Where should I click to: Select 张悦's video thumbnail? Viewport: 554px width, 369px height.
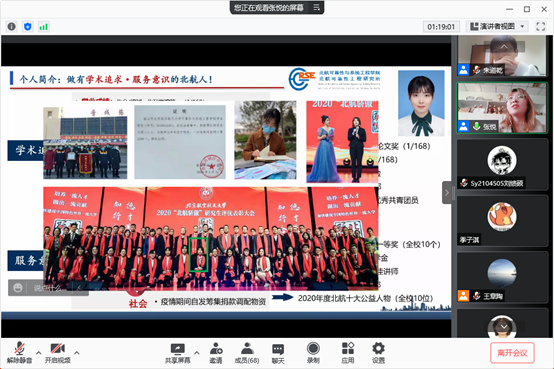tap(502, 108)
